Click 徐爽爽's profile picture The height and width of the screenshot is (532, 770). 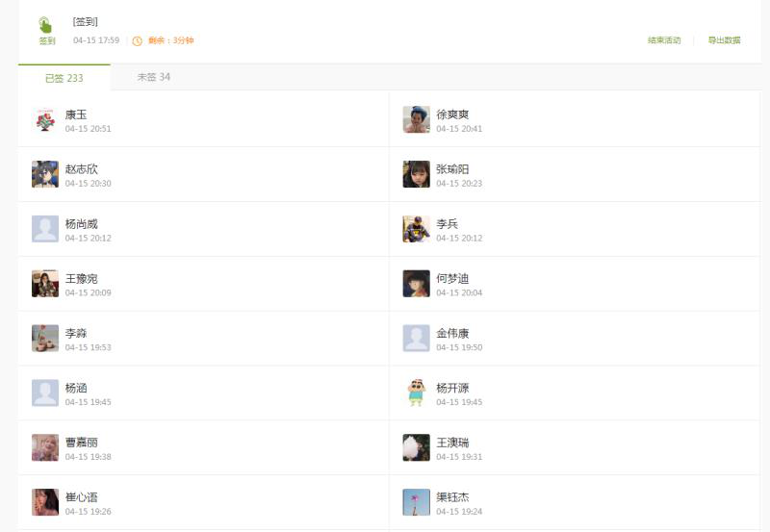click(416, 120)
